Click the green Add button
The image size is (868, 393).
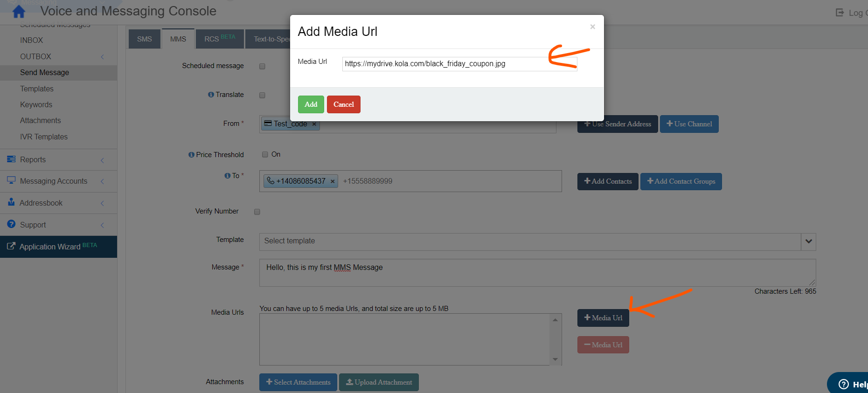click(311, 104)
